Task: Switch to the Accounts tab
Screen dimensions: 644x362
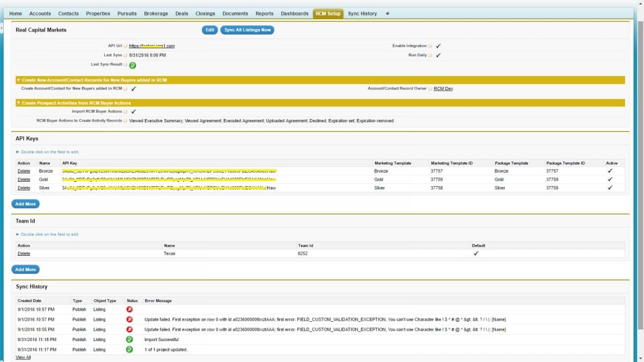Action: pos(40,13)
